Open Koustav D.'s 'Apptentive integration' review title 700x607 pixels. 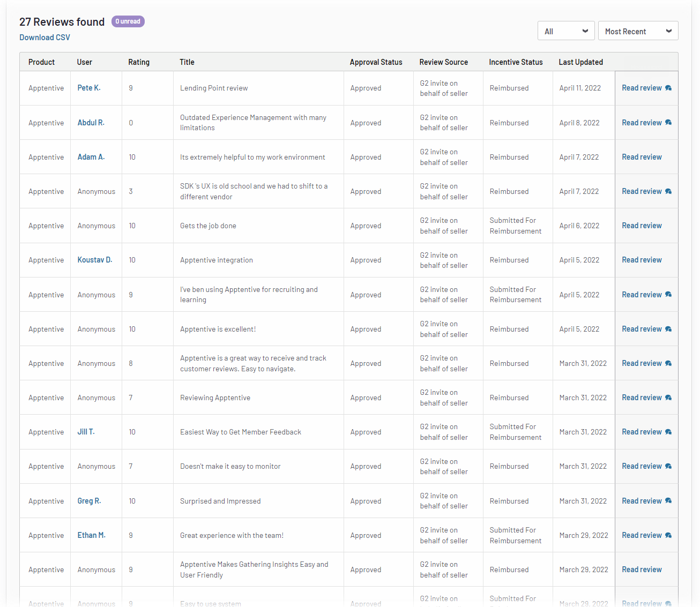[x=216, y=259]
